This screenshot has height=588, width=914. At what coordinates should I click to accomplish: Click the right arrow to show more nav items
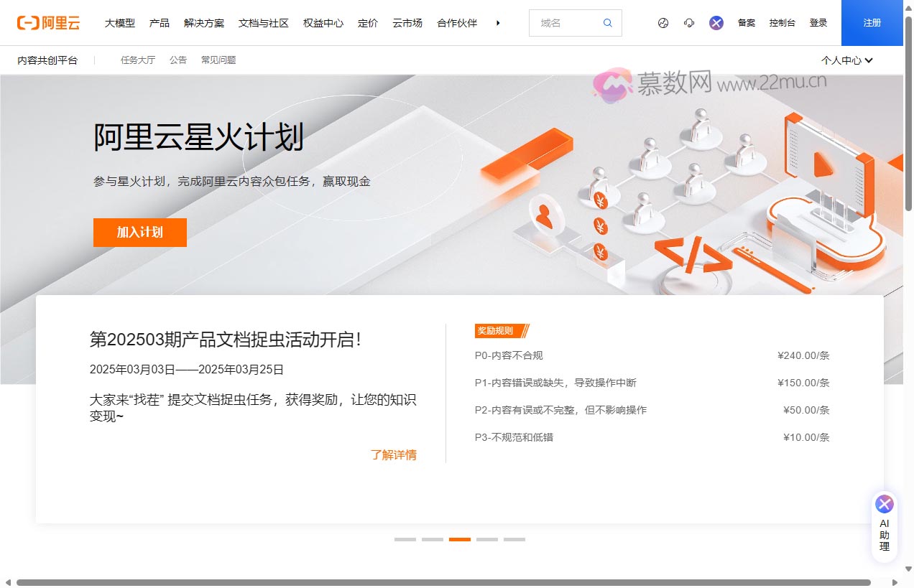point(498,23)
